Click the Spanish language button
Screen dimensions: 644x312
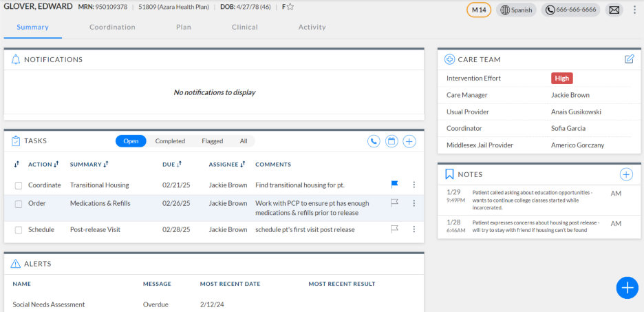point(516,10)
